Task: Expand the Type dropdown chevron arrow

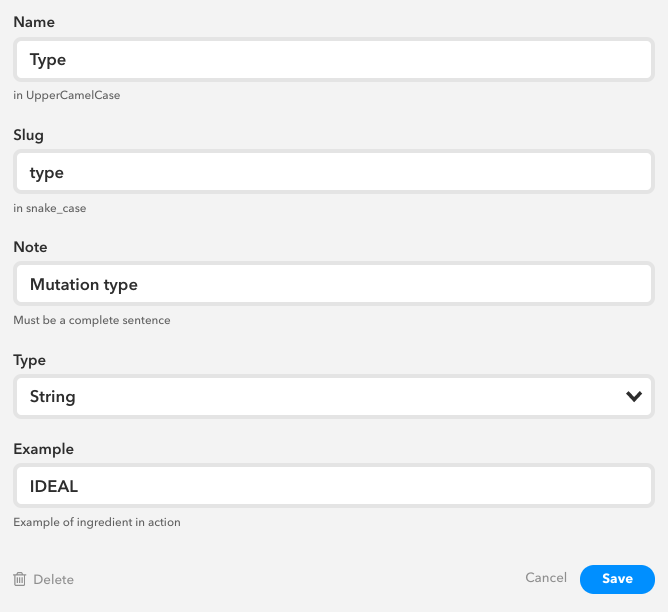Action: 633,396
